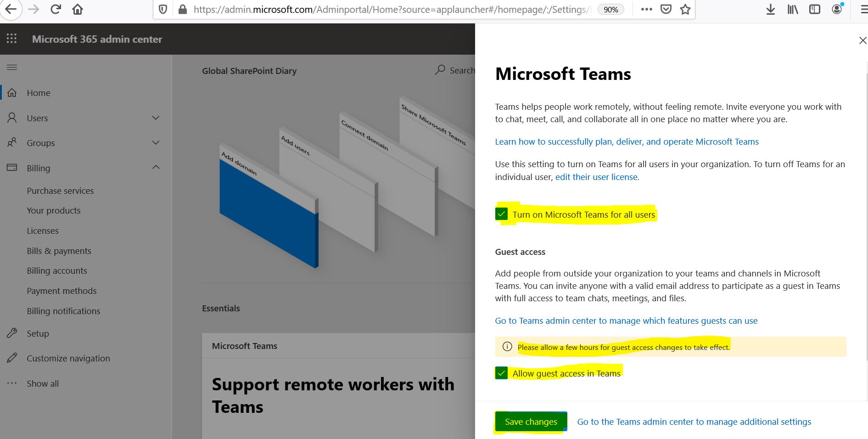Close the Microsoft Teams settings panel

(862, 40)
